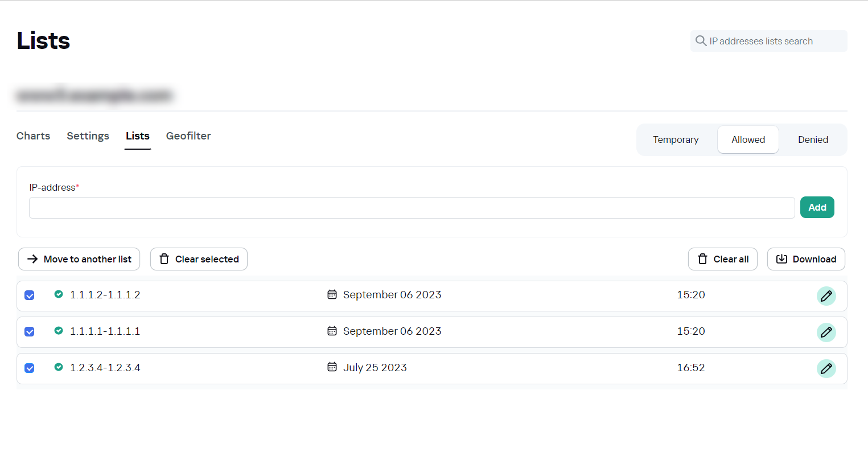Deselect the 1.2.3.4-1.2.3.4 entry checkbox

point(30,368)
